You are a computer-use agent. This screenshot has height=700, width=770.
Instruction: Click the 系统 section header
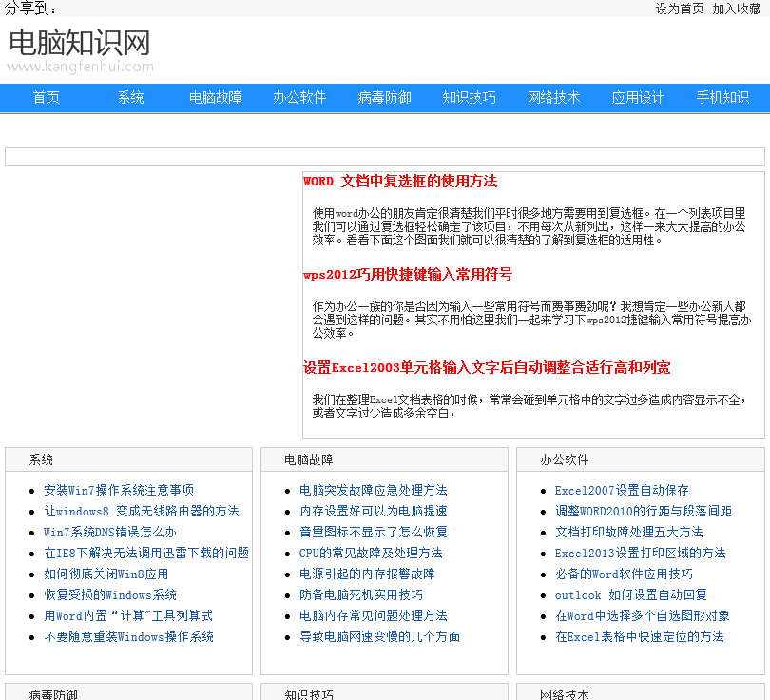click(41, 459)
